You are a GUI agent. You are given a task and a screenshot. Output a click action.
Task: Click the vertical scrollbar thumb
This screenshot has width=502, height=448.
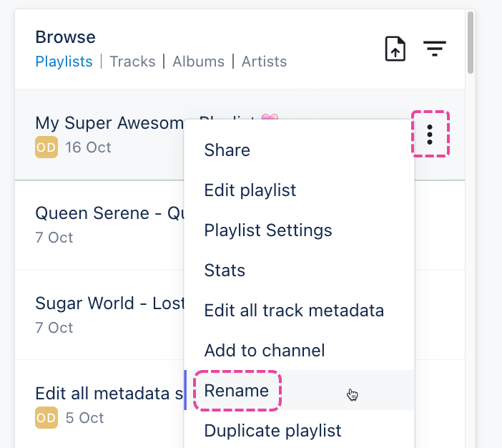coord(470,42)
